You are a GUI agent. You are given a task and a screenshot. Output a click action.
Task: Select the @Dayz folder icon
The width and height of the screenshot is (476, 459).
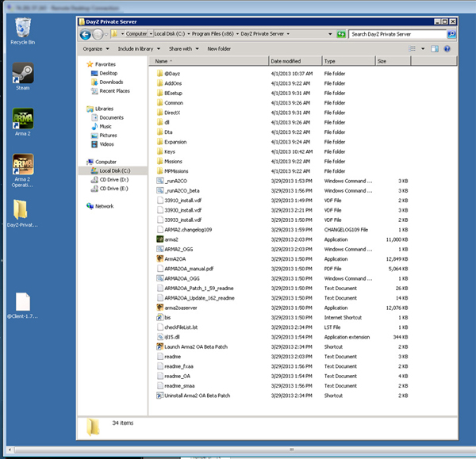coord(159,73)
